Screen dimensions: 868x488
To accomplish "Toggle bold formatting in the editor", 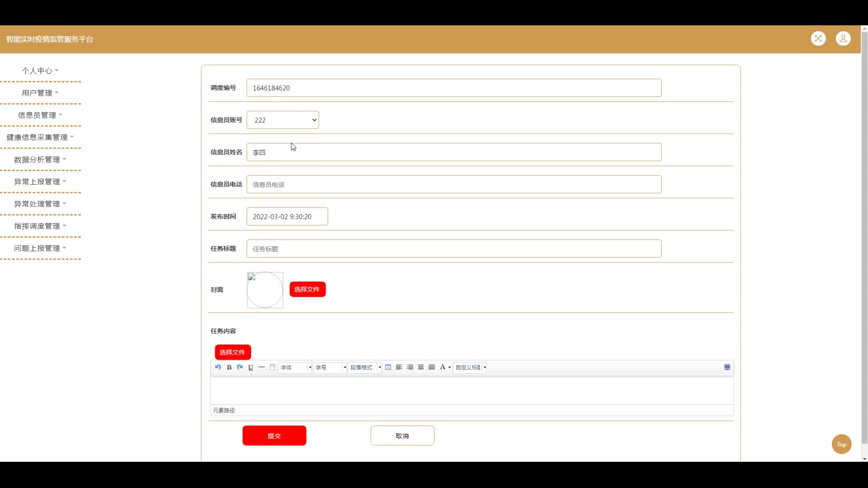I will coord(229,367).
